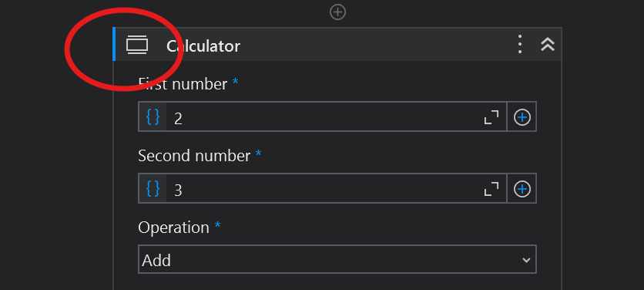Select the Calculator activity title

(203, 46)
